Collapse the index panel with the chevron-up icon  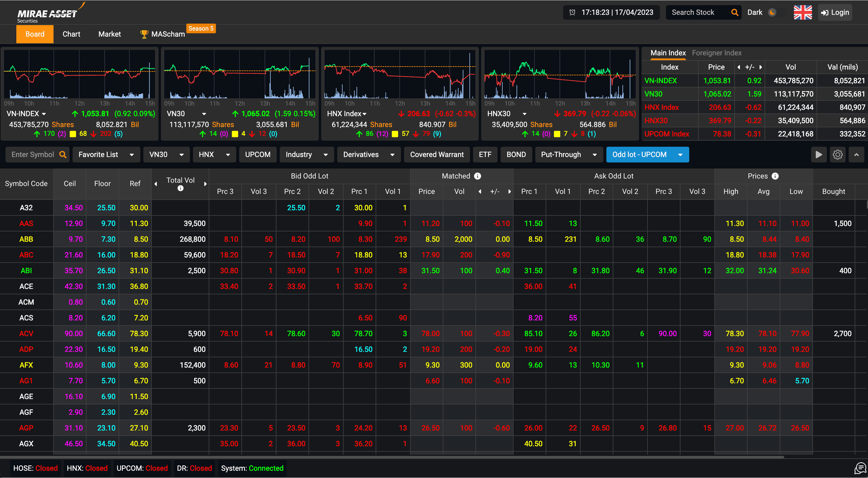point(856,155)
